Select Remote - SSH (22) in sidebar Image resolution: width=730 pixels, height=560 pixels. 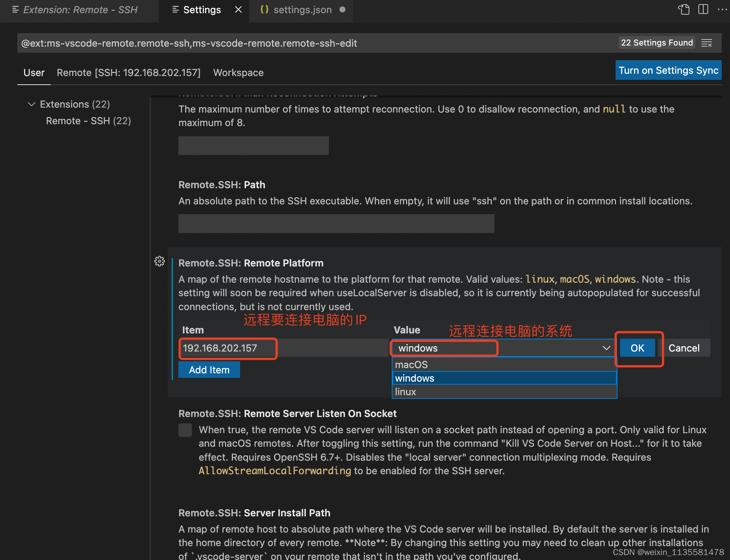88,121
